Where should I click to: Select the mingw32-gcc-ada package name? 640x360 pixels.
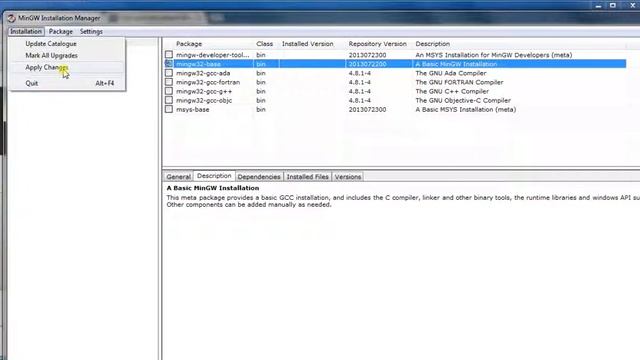(x=203, y=73)
